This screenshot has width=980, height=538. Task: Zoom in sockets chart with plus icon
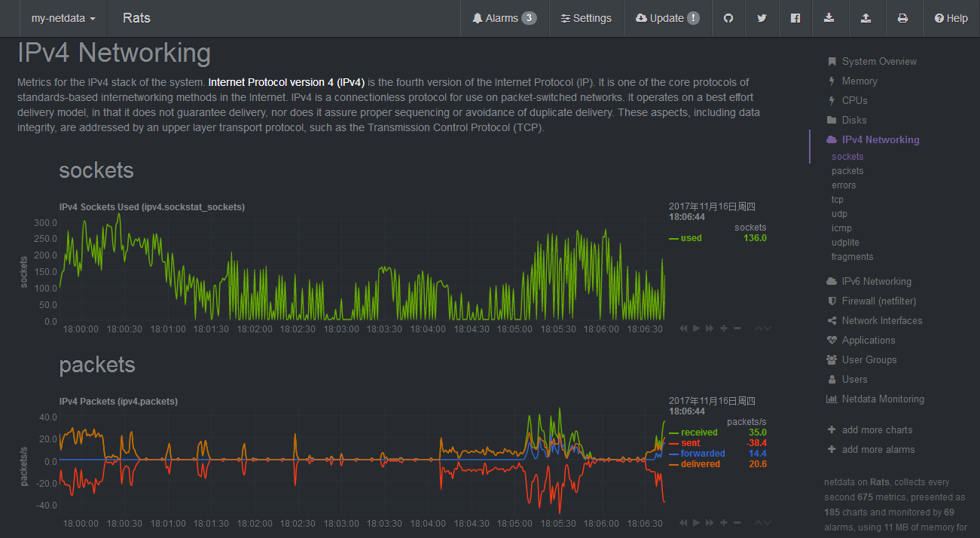pos(724,328)
